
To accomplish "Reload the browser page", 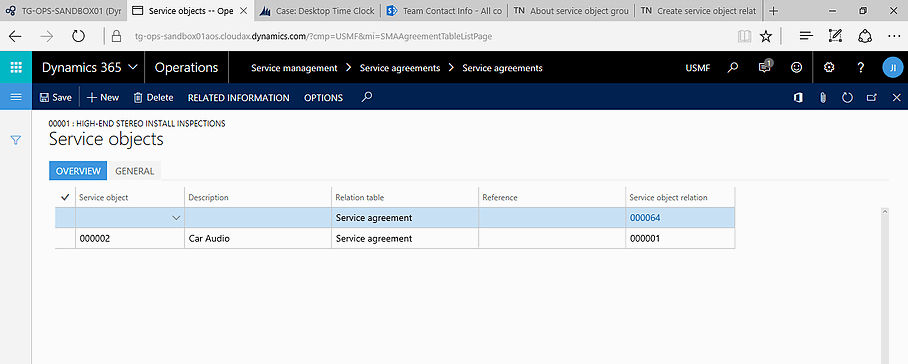I will [x=78, y=36].
